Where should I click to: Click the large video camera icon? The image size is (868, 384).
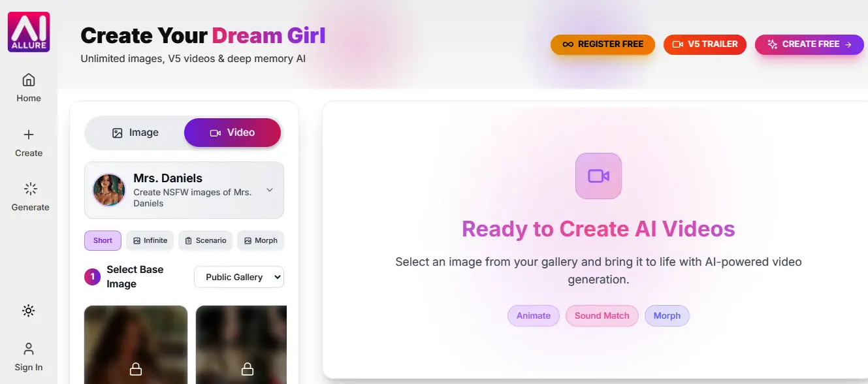(x=598, y=176)
